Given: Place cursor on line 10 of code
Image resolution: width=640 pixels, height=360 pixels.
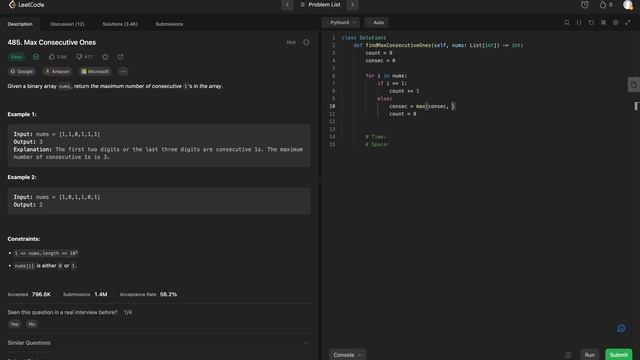Looking at the screenshot, I should click(422, 106).
